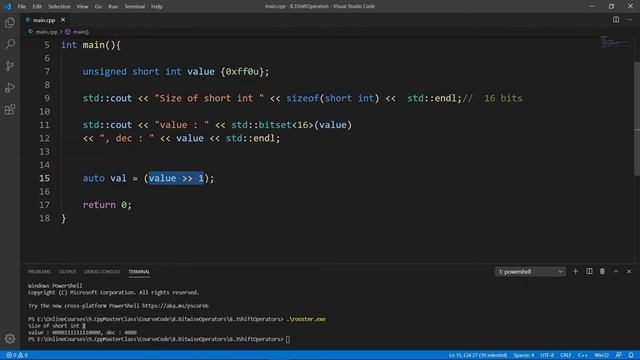Viewport: 640px width, 360px height.
Task: Click 'int main(){' on line 5
Action: [x=91, y=45]
